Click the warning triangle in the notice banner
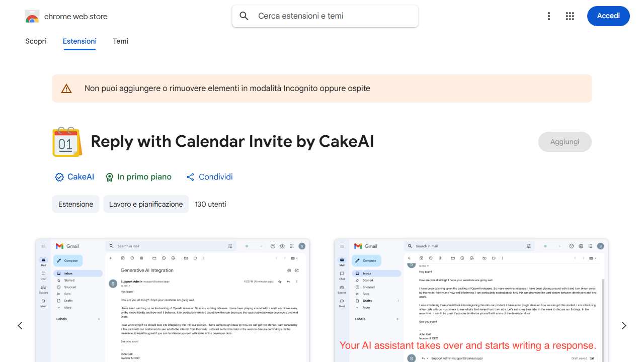 pyautogui.click(x=66, y=88)
